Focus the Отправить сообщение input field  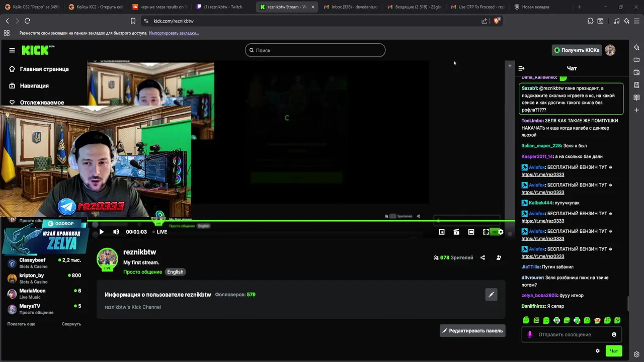click(572, 334)
